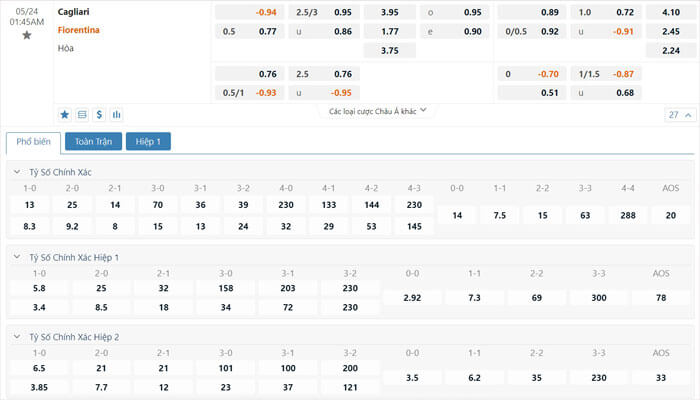Select first-half 1X2 odds 2.45
700x400 pixels.
point(671,32)
